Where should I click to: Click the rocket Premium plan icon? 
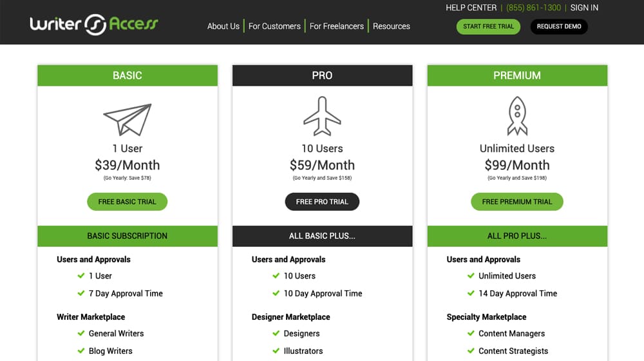click(517, 116)
